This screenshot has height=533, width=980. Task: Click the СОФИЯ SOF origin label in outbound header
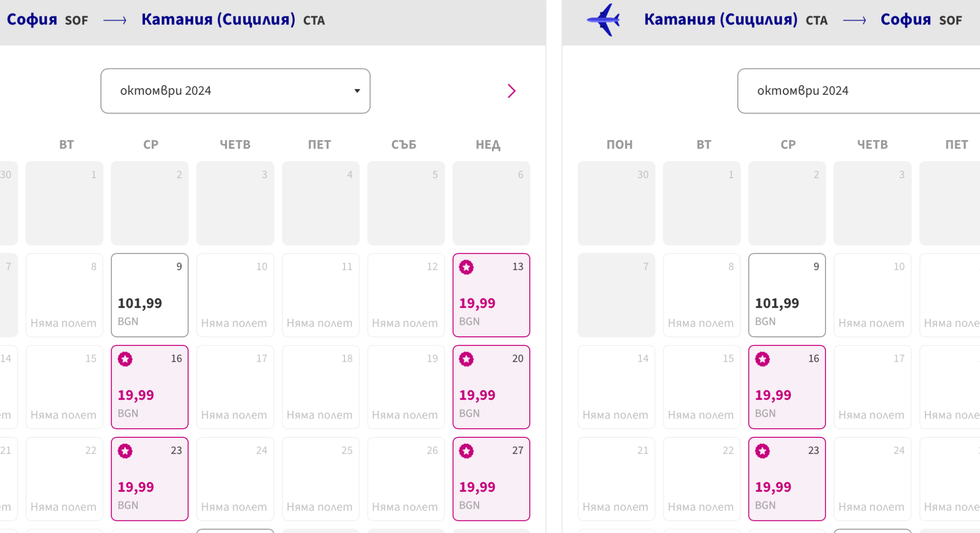(x=47, y=20)
